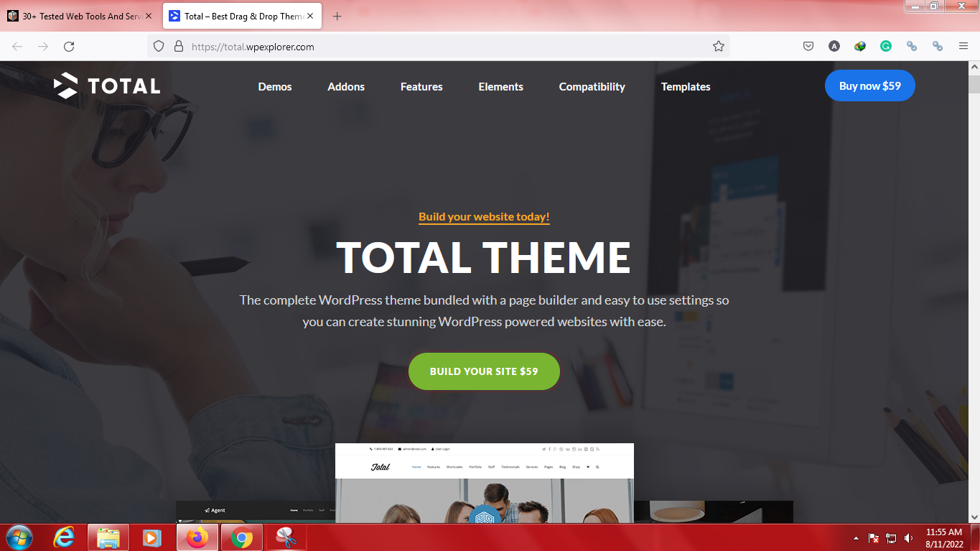The image size is (980, 551).
Task: Bookmark this page with the star icon
Action: point(718,47)
